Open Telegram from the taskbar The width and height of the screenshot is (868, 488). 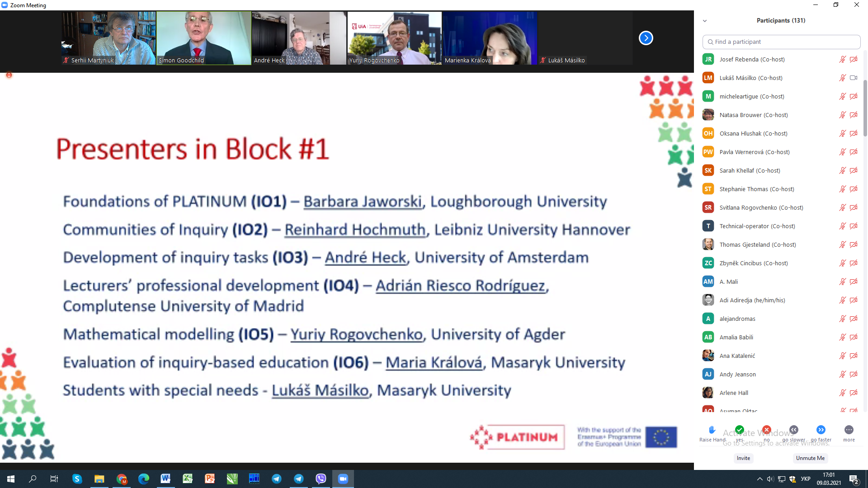coord(277,479)
